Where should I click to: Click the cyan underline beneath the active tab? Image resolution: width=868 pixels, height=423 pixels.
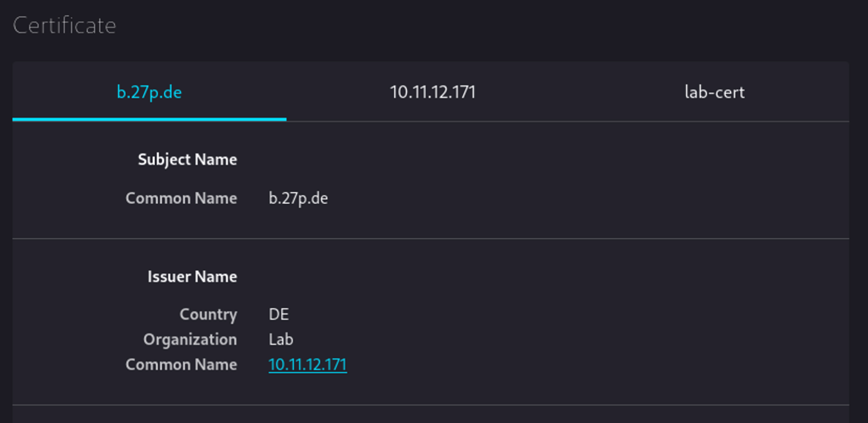149,119
